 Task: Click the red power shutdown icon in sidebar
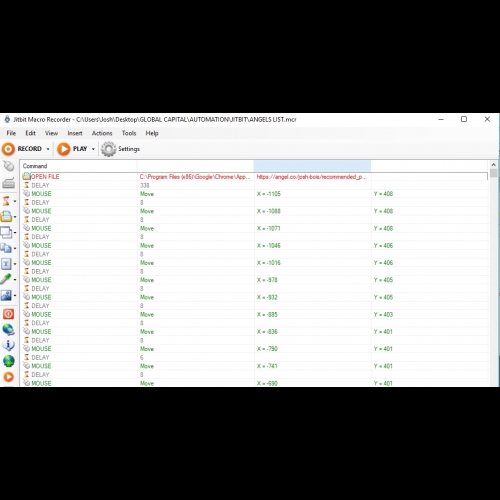(8, 314)
